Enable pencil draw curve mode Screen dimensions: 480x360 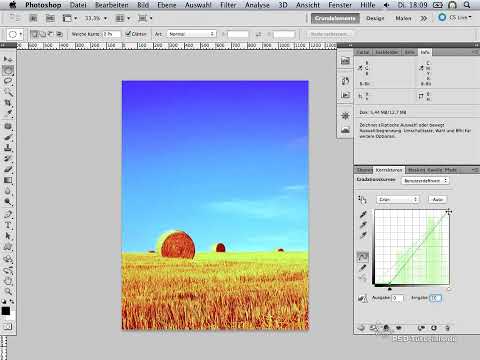363,268
